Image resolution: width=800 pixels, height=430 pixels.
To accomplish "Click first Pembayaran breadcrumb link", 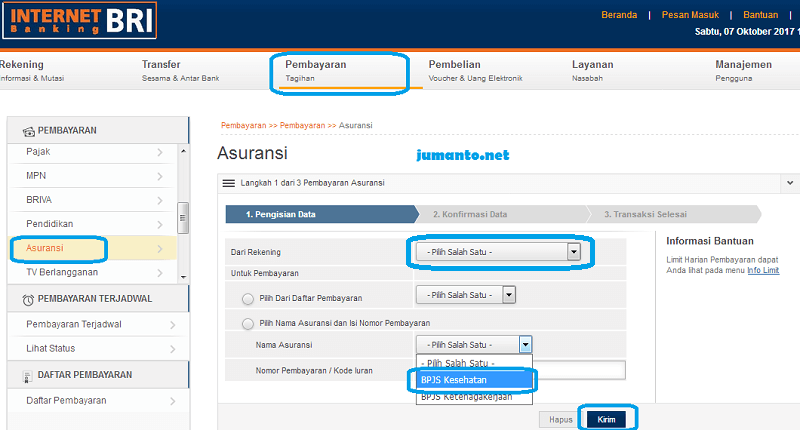I will point(243,125).
